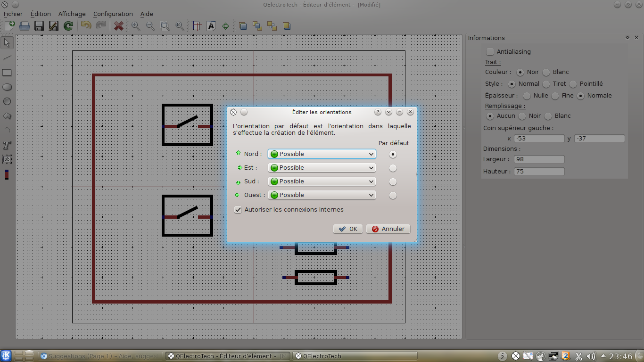This screenshot has height=362, width=644.
Task: Click the second layer-order icon with yellow squares
Action: tap(257, 26)
